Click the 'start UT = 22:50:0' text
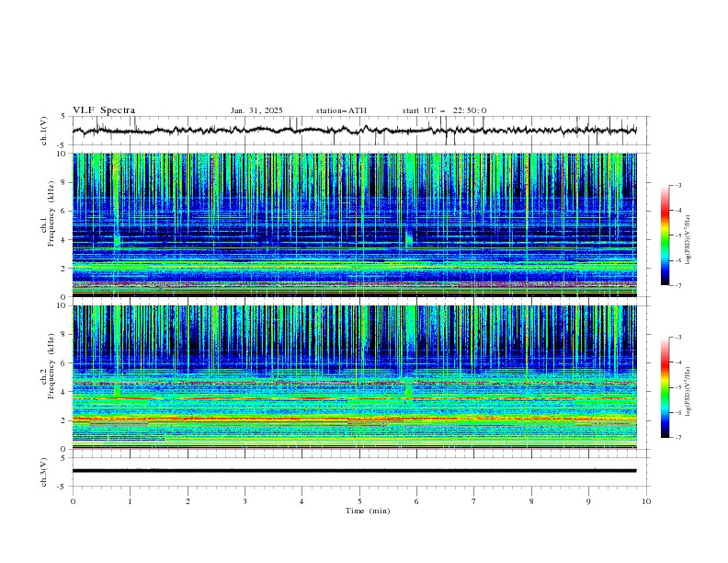728x563 pixels. [x=444, y=110]
